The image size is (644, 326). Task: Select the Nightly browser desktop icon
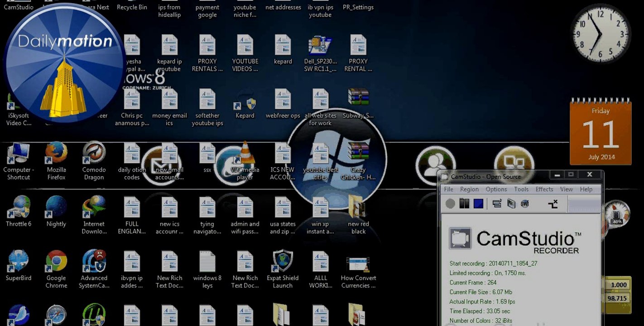coord(56,212)
